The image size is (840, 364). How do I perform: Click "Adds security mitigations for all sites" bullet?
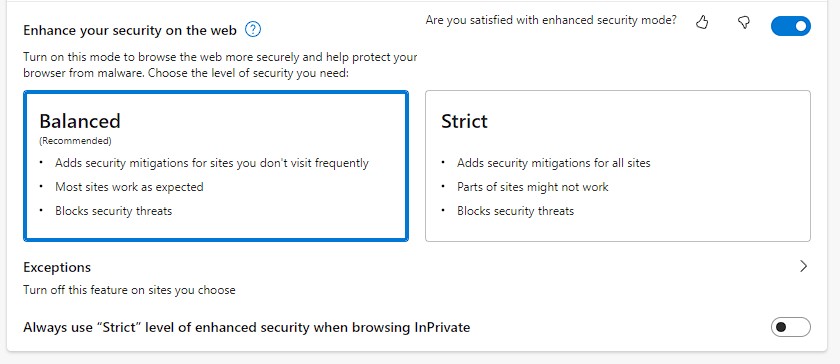click(553, 163)
